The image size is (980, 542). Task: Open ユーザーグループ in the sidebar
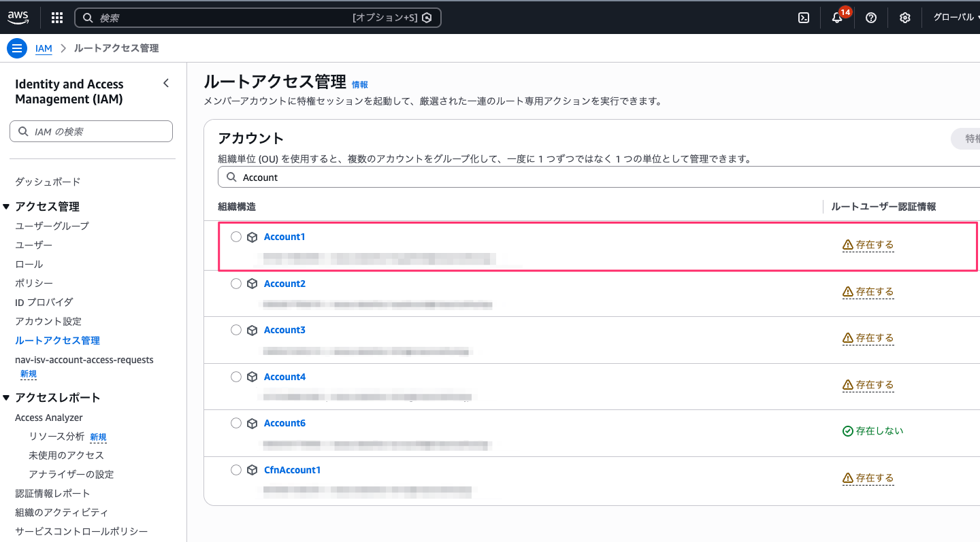[52, 226]
